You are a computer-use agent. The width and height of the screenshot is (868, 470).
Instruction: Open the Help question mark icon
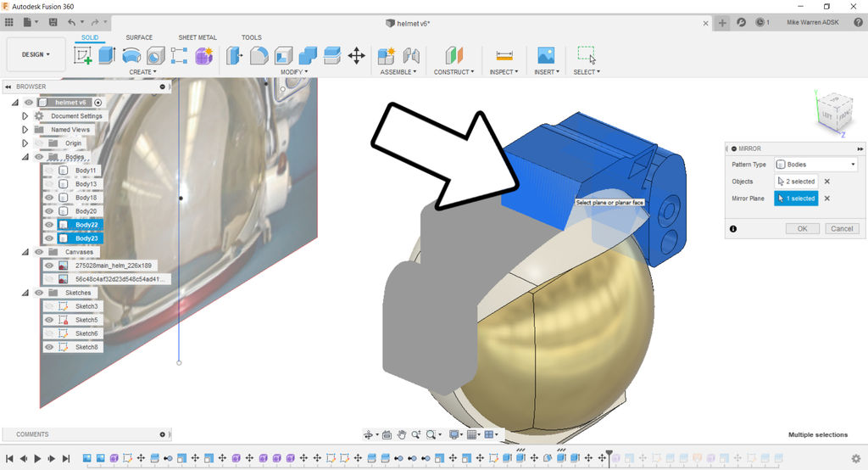[858, 22]
